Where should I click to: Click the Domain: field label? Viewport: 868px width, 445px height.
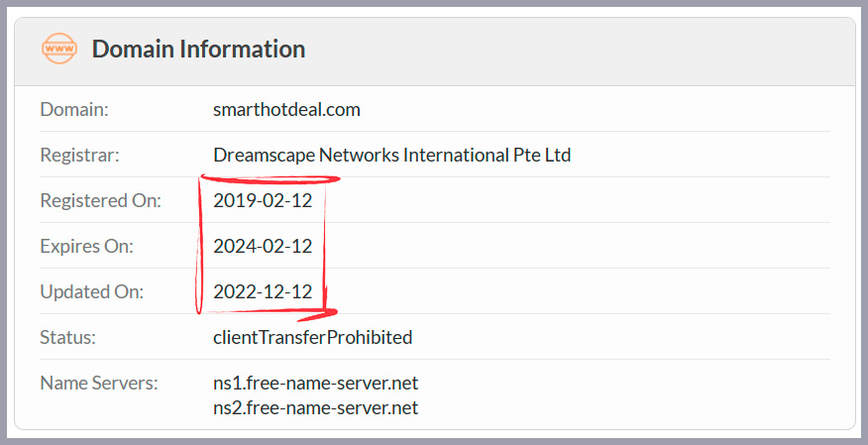pos(74,109)
